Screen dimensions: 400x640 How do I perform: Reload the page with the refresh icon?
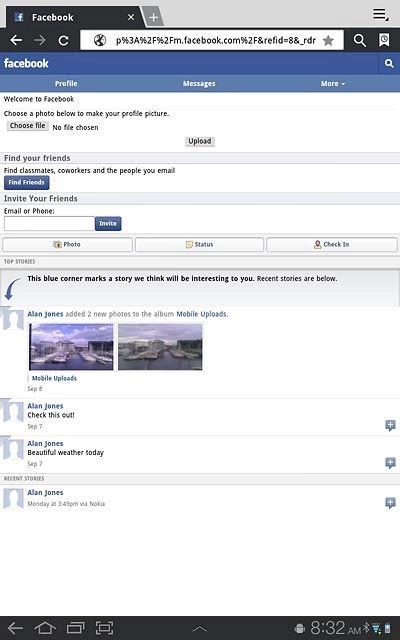pos(63,40)
